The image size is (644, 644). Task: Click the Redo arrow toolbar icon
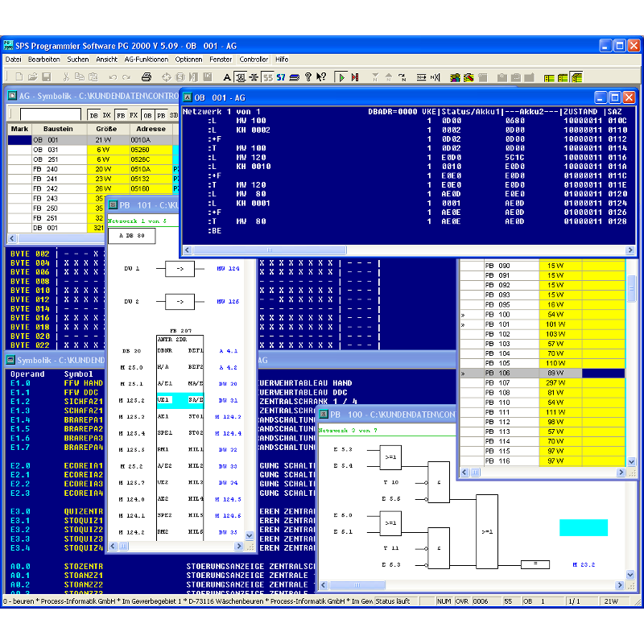pos(126,76)
